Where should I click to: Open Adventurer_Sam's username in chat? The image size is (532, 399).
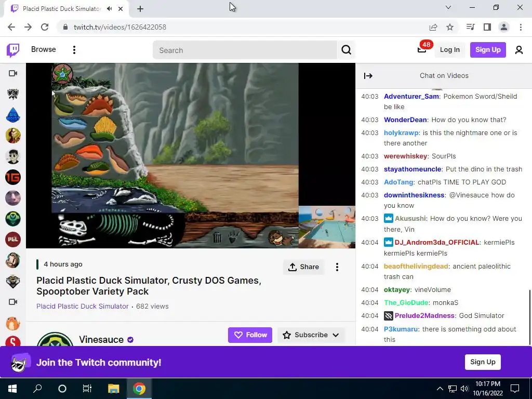click(x=411, y=96)
